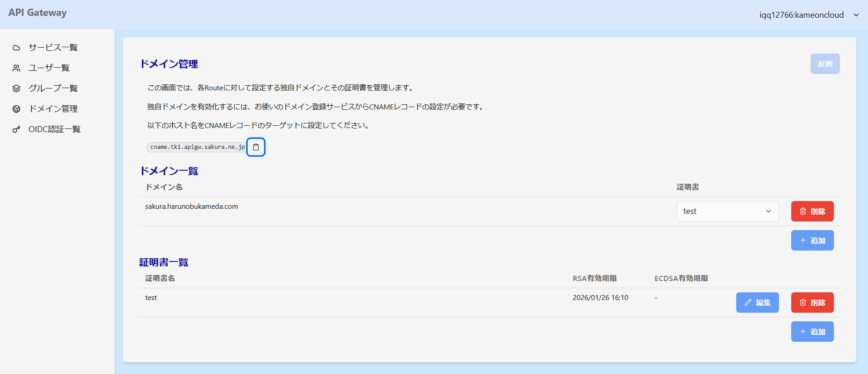Delete the test certificate
This screenshot has width=868, height=374.
pyautogui.click(x=812, y=303)
